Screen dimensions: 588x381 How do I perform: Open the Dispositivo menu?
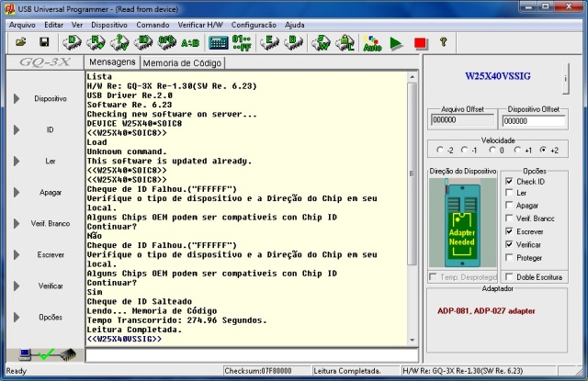point(109,25)
